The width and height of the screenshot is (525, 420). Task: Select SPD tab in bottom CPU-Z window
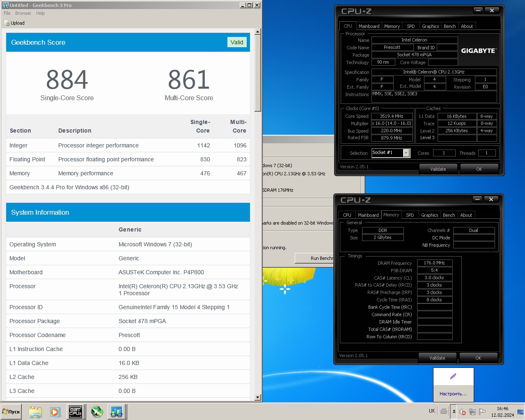coord(410,215)
